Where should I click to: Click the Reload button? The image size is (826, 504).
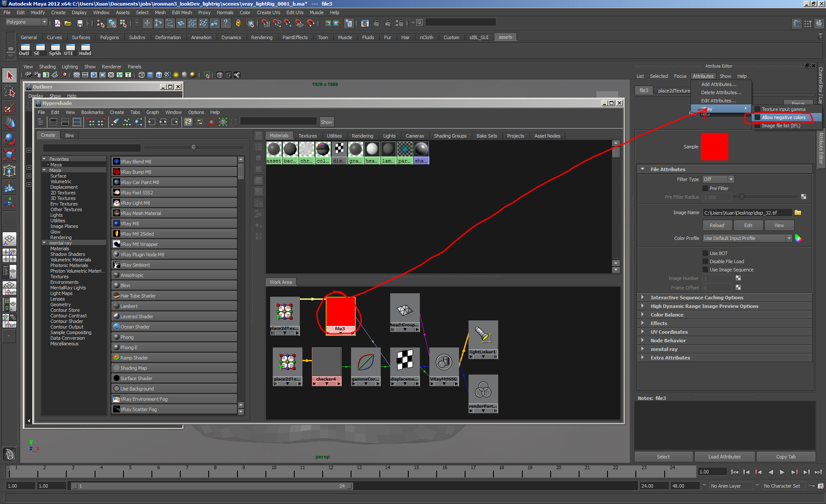pos(717,225)
